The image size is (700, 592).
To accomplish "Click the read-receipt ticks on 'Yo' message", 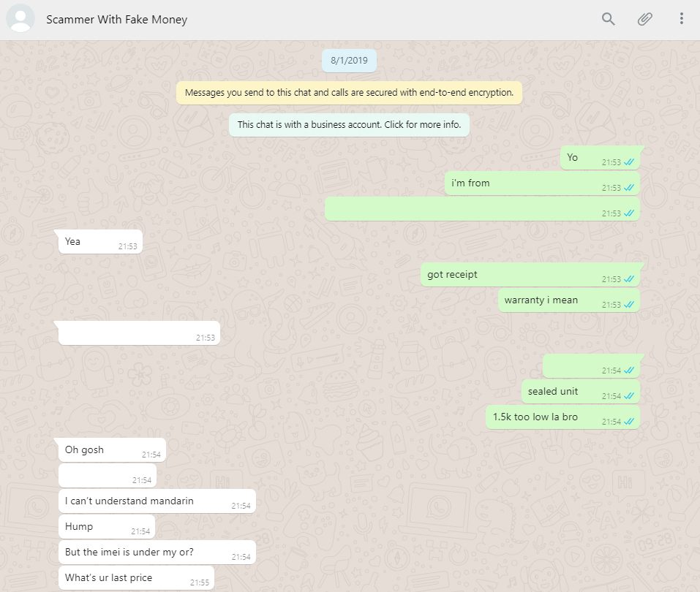I will tap(629, 162).
